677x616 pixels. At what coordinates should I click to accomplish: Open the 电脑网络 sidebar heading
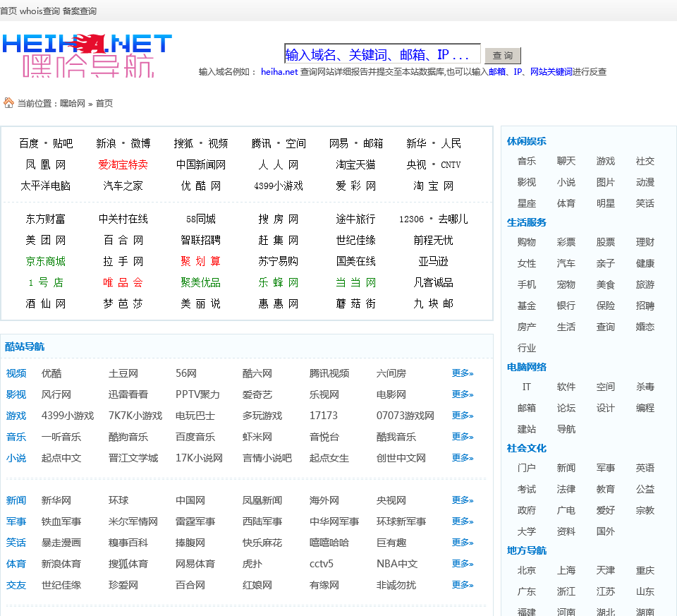[x=526, y=367]
